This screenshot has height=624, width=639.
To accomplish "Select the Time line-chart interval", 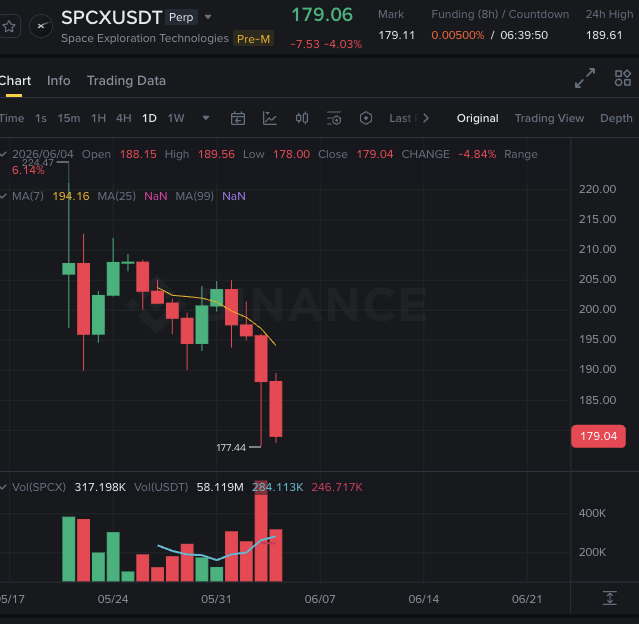I will pos(12,118).
